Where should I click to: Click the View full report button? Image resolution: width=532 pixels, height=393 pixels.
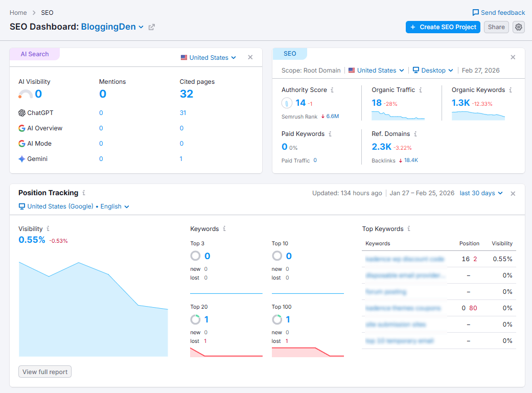tap(45, 372)
